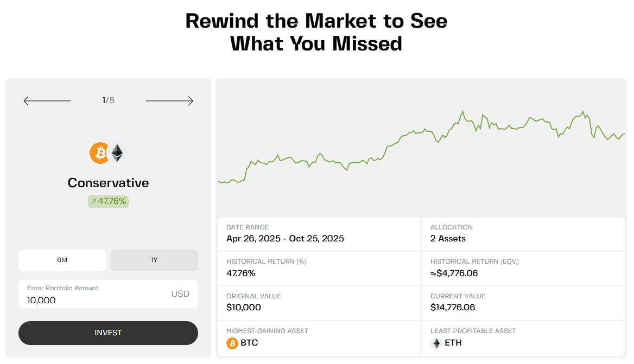Click the left arrow to previous portfolio
This screenshot has width=634, height=364.
click(x=47, y=101)
